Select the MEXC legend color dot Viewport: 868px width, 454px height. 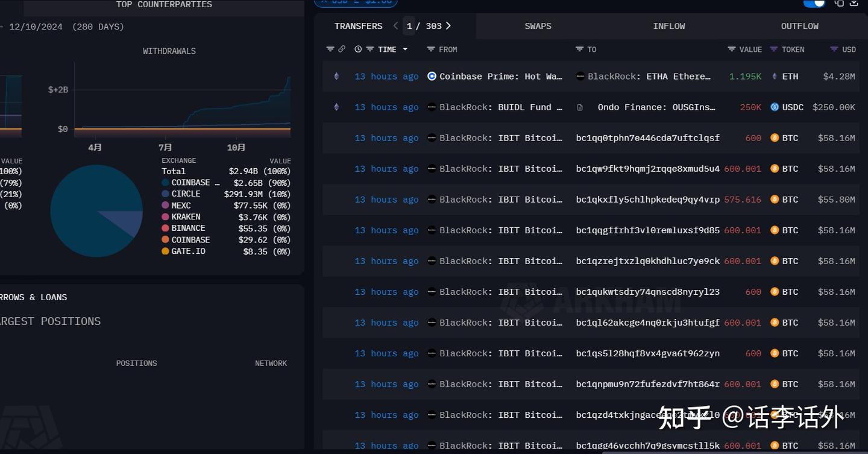(165, 206)
